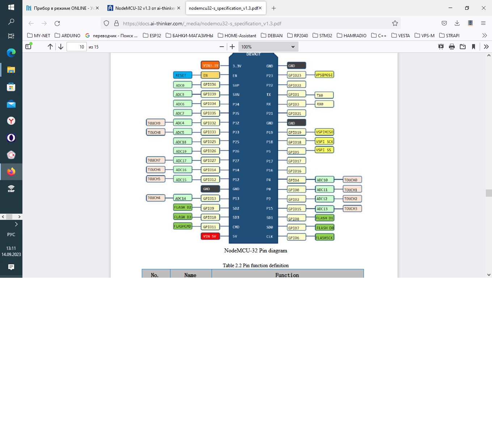
Task: Open MY-NET bookmarks folder
Action: pos(39,35)
